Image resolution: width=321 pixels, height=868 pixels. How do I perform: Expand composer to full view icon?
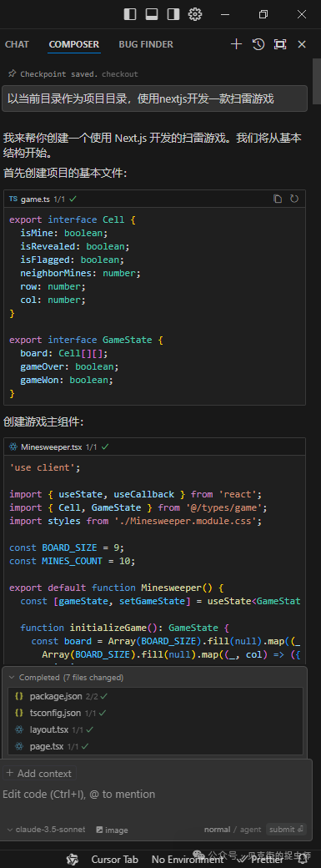tap(280, 44)
